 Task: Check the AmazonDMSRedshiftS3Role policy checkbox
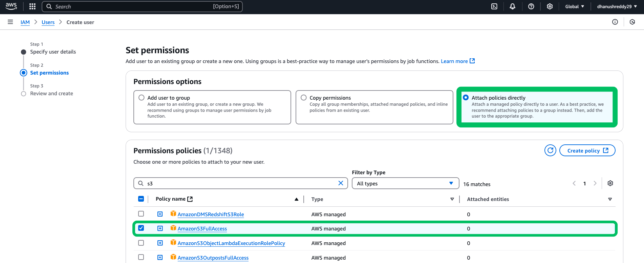141,214
